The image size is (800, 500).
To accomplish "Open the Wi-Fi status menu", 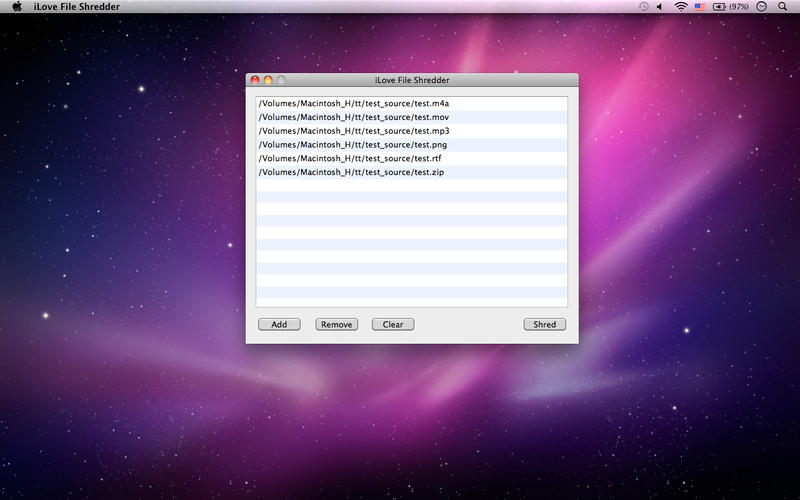I will [681, 7].
